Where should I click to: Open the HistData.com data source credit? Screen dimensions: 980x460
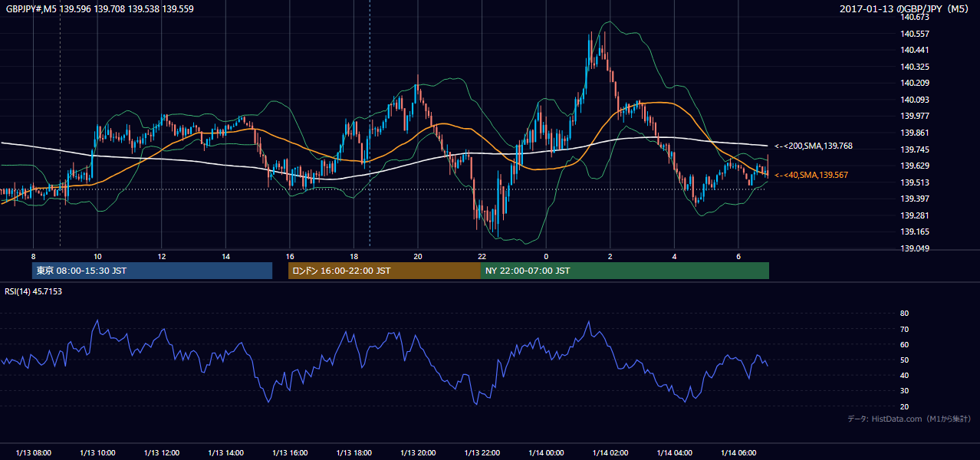click(909, 419)
